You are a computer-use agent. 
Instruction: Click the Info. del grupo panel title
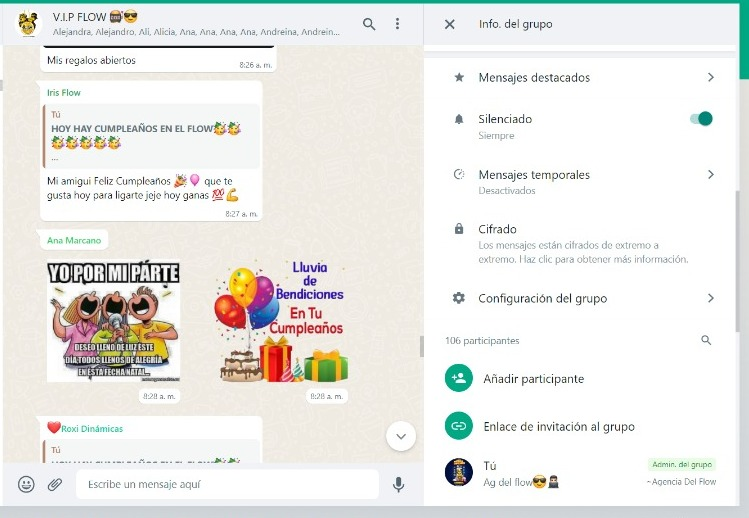click(x=515, y=24)
